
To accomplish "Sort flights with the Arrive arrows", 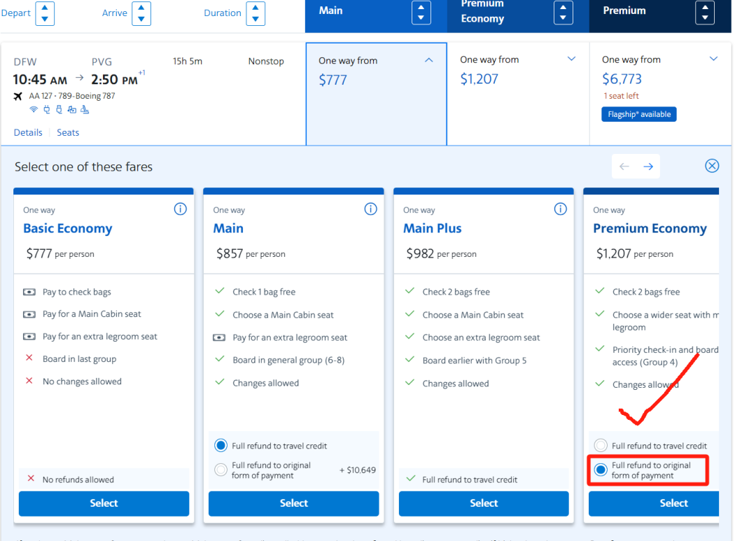I will coord(141,13).
